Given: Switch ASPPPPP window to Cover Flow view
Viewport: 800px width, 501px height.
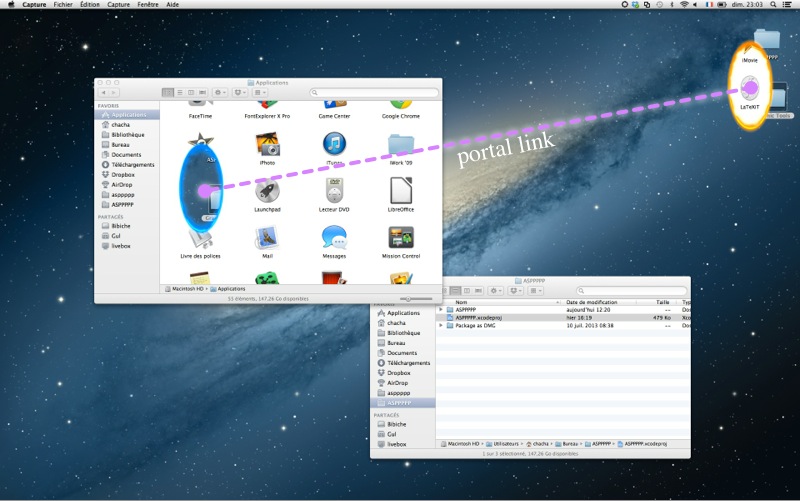Looking at the screenshot, I should pyautogui.click(x=479, y=291).
